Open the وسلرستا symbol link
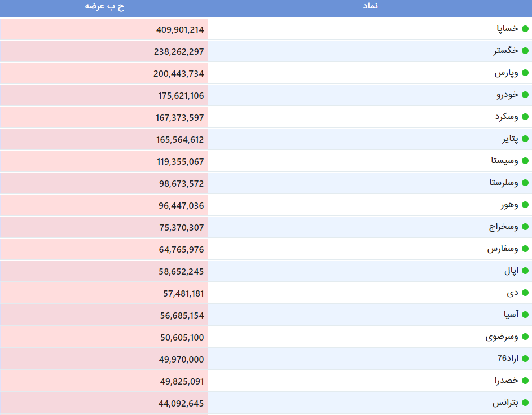The image size is (532, 415). tap(503, 183)
